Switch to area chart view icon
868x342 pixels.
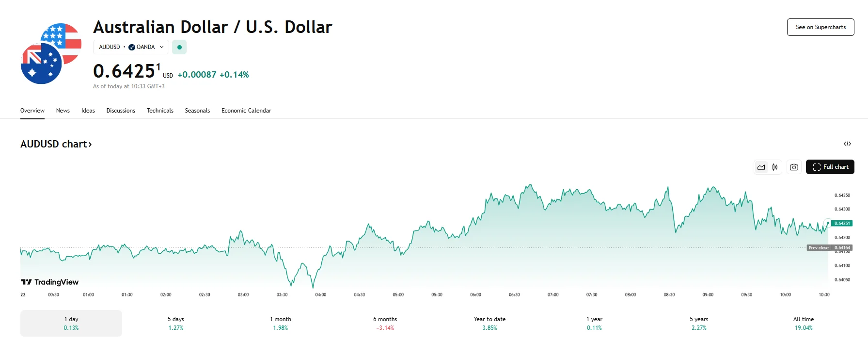[761, 167]
